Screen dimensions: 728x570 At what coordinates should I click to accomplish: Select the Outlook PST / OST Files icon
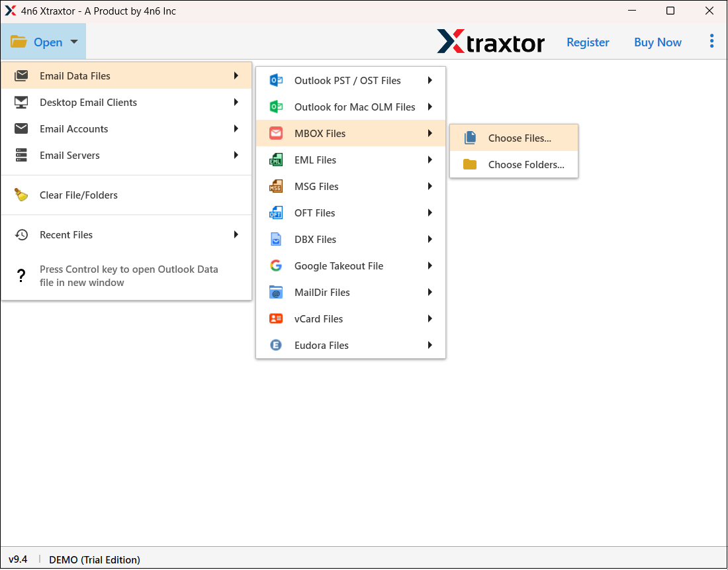click(276, 80)
